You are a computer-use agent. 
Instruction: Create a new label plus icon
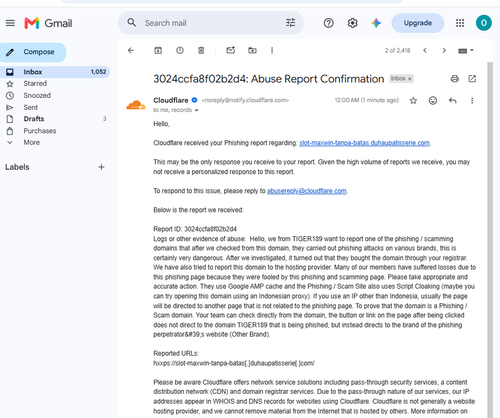[x=101, y=167]
